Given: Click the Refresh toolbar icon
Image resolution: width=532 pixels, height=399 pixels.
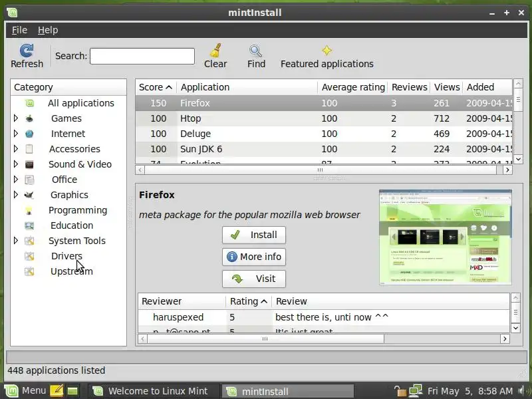Looking at the screenshot, I should click(x=27, y=51).
